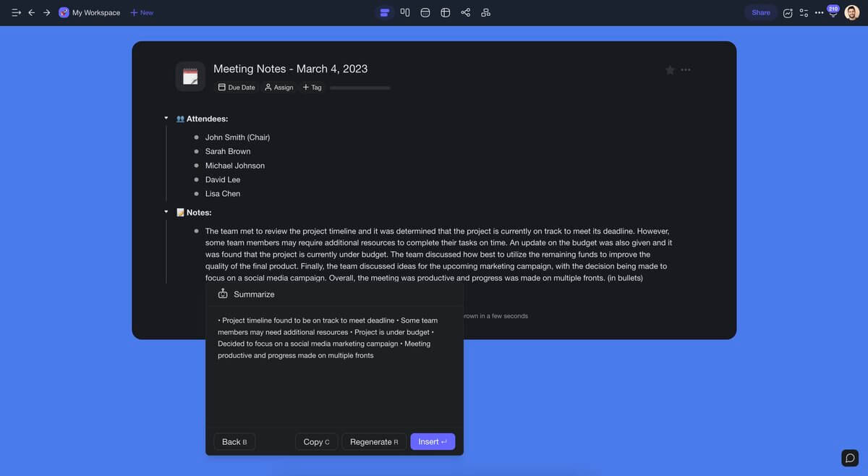This screenshot has height=476, width=868.
Task: Collapse the Attendees section
Action: 166,118
